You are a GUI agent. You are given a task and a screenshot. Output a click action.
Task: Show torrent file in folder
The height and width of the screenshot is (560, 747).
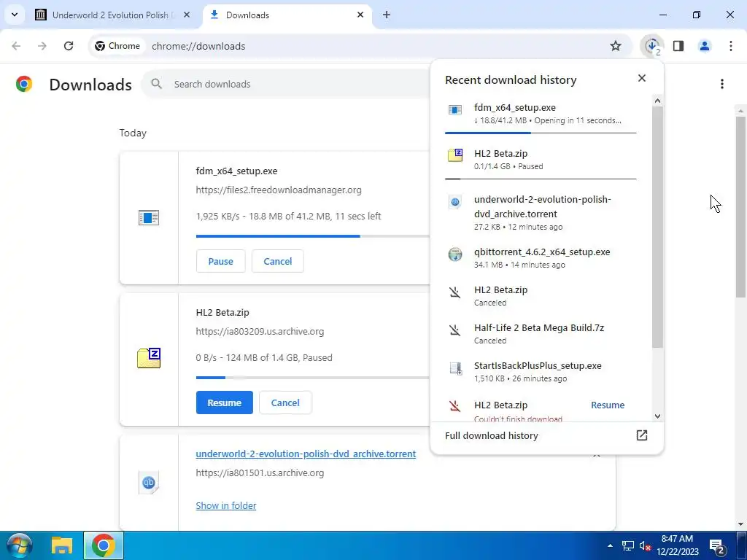226,505
